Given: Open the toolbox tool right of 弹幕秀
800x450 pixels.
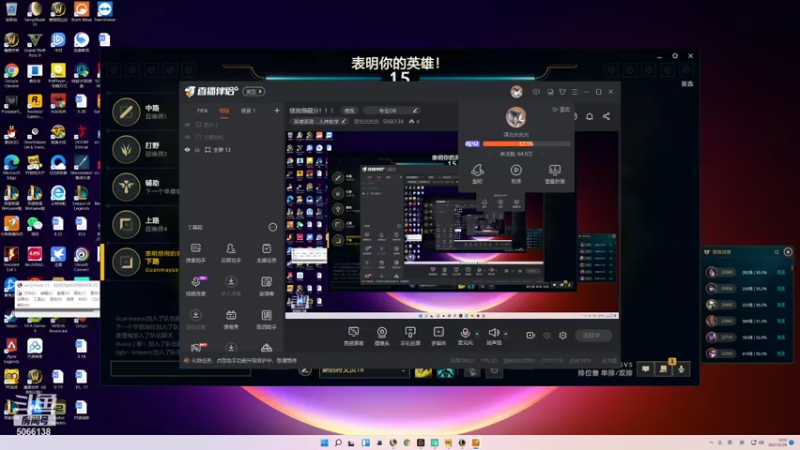Looking at the screenshot, I should coord(266,319).
